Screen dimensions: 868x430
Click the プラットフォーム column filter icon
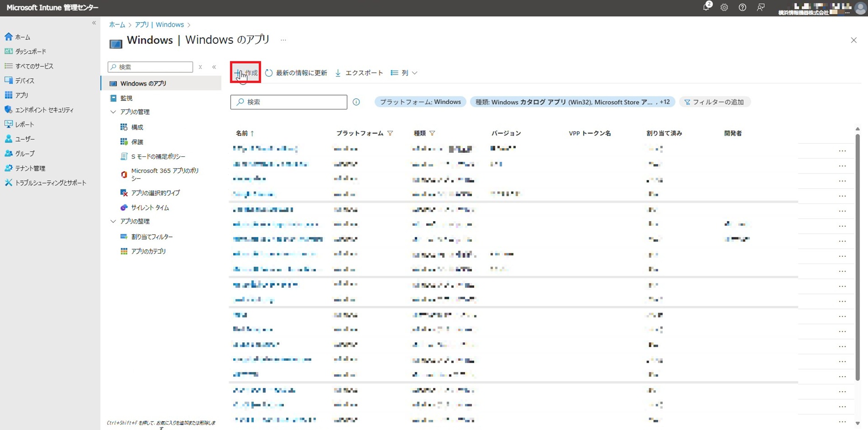(x=390, y=133)
